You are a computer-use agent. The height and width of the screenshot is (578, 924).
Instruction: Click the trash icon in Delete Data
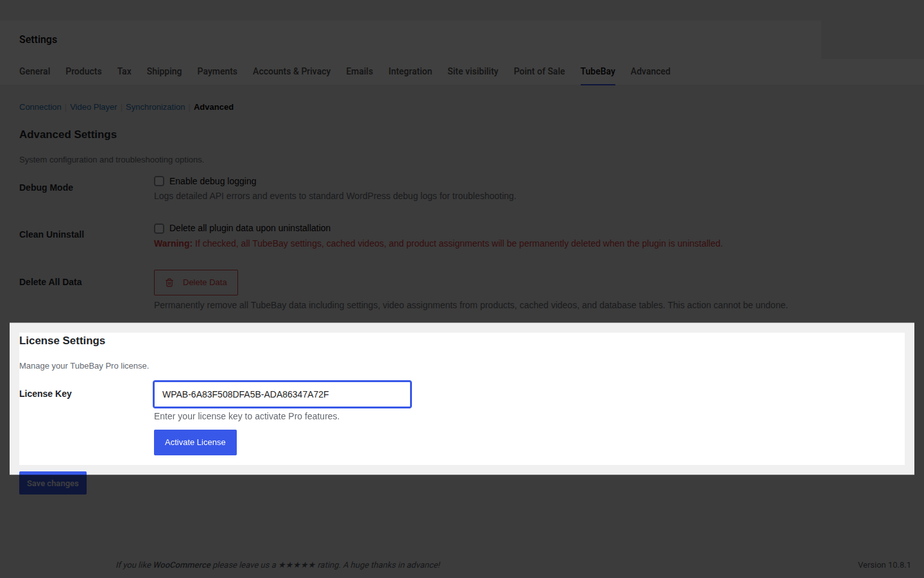pos(169,283)
